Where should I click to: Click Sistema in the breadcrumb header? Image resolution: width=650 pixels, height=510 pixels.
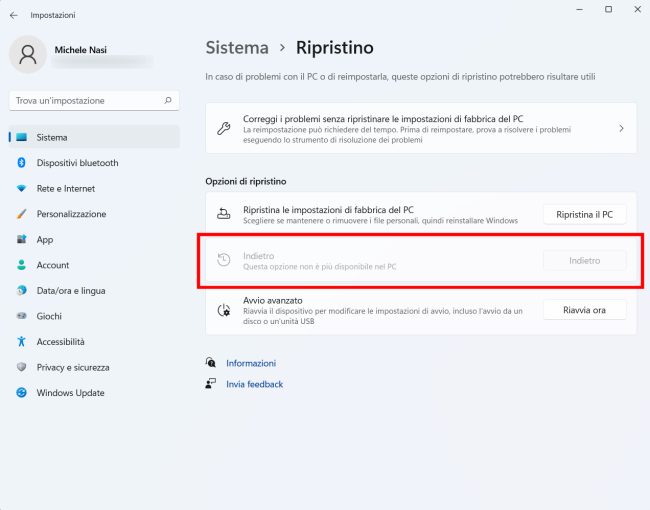pos(237,48)
